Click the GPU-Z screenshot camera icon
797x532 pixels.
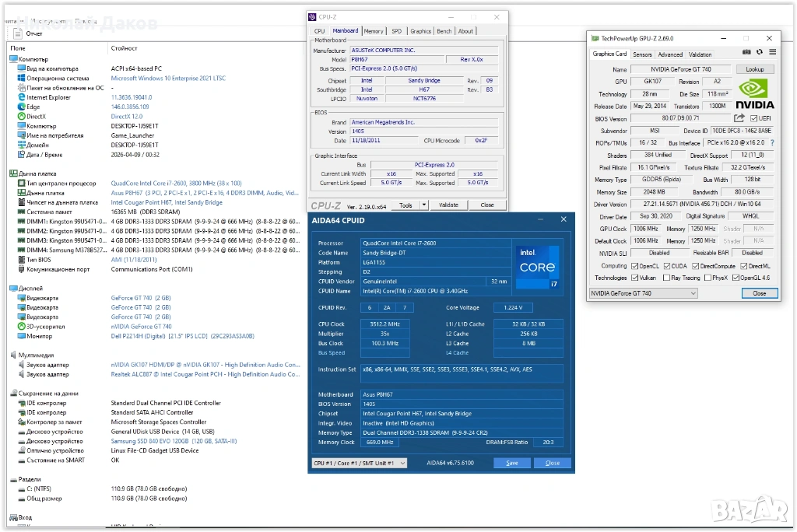tap(746, 52)
